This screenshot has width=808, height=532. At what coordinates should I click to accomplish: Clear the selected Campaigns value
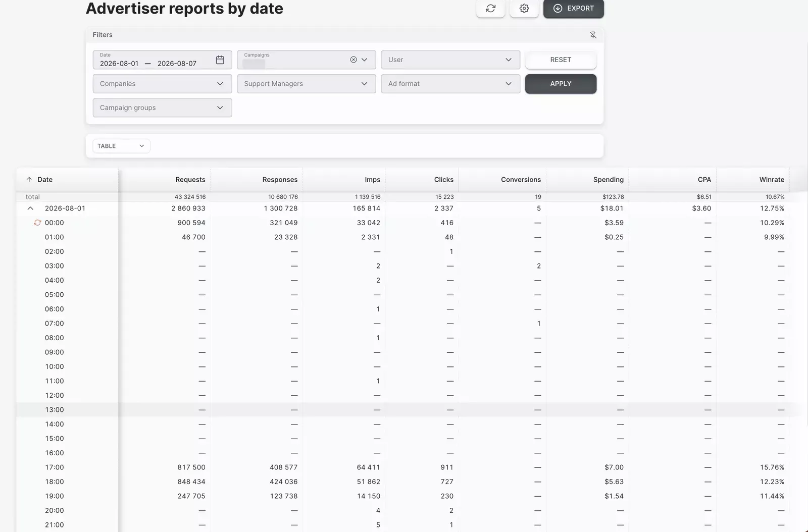coord(353,60)
